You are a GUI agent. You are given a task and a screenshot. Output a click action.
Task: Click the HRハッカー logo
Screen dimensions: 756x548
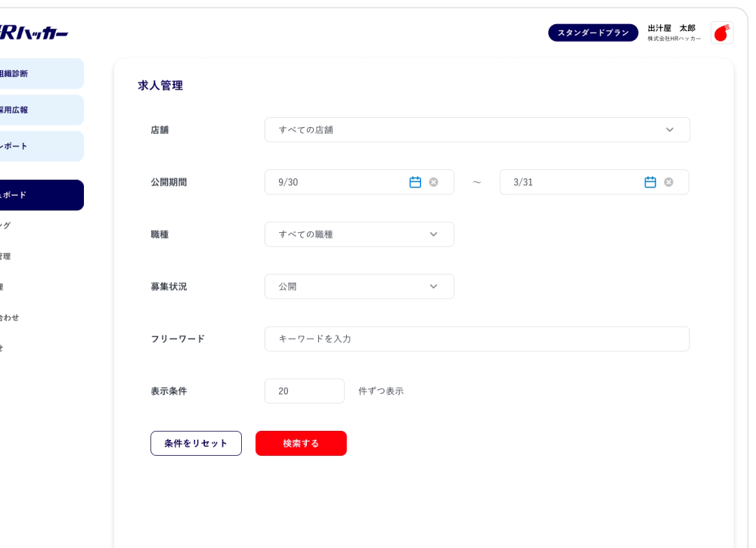click(x=34, y=33)
